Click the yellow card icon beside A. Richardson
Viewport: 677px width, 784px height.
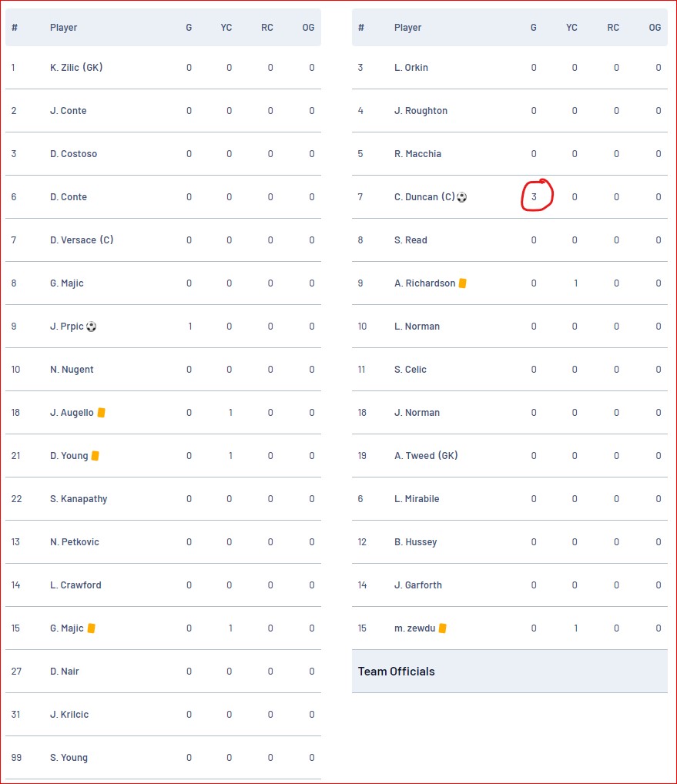pyautogui.click(x=462, y=283)
